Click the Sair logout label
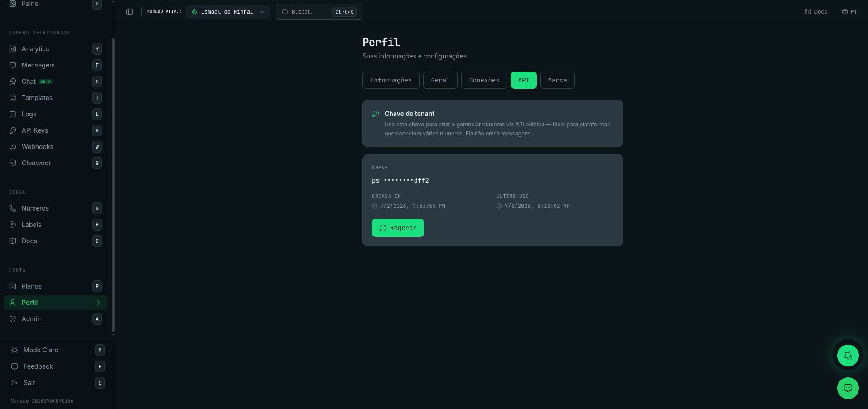Screen dimensions: 868x409 coord(29,383)
